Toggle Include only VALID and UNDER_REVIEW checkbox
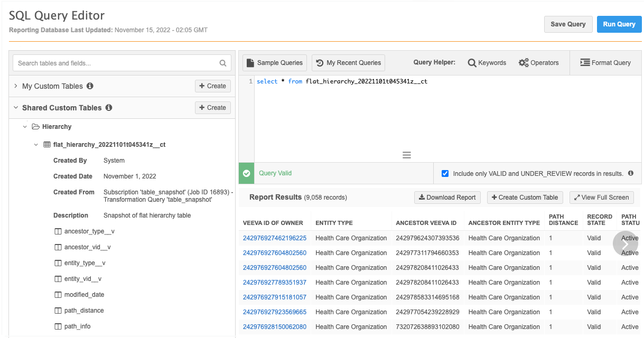This screenshot has width=644, height=338. click(445, 173)
